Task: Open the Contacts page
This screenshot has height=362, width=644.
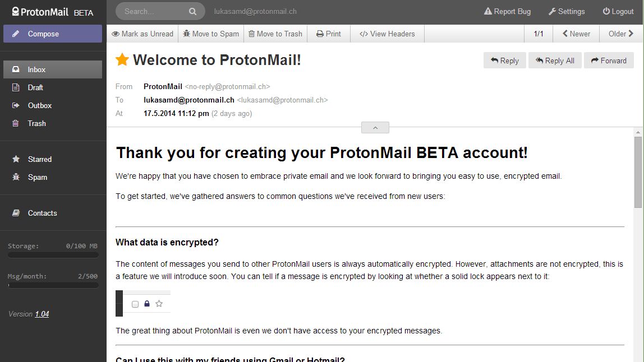Action: (x=42, y=213)
